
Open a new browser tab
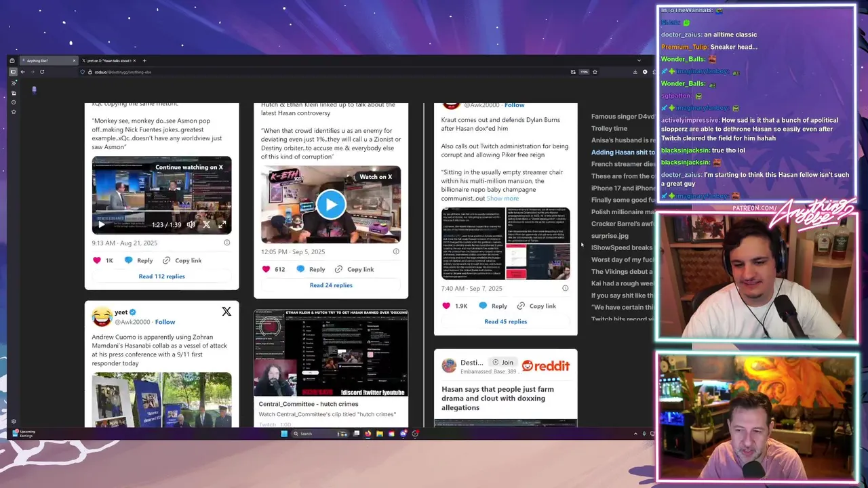click(x=144, y=60)
